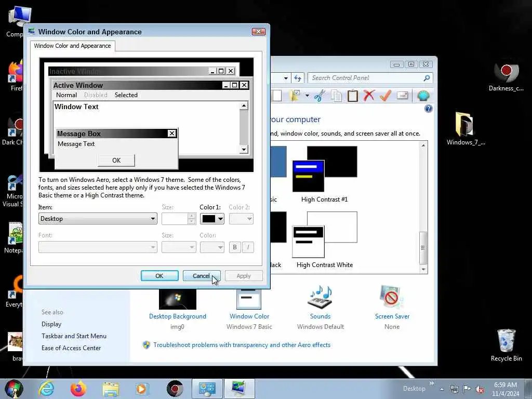This screenshot has height=399, width=532.
Task: Open the Font Color dropdown
Action: (x=212, y=247)
